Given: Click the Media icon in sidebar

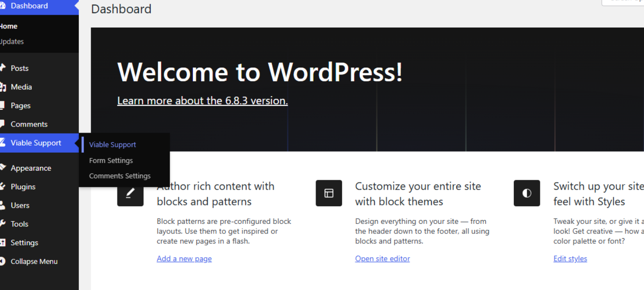Looking at the screenshot, I should tap(3, 87).
